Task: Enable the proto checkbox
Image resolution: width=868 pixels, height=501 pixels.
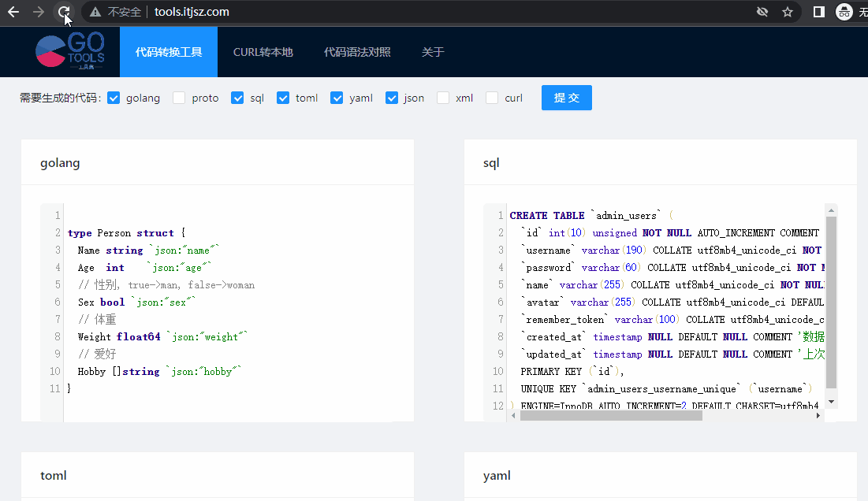Action: 178,98
